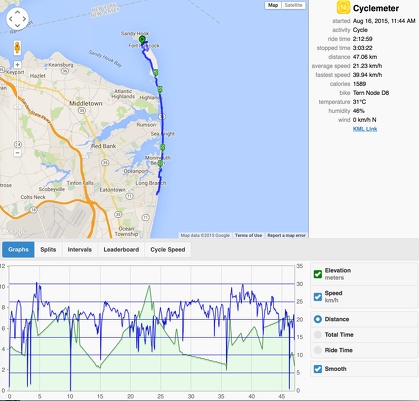Toggle the Smooth checkbox
419x401 pixels.
(318, 369)
